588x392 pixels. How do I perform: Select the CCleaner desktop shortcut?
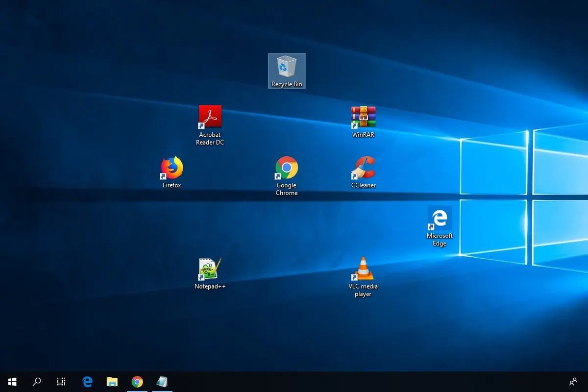coord(363,172)
